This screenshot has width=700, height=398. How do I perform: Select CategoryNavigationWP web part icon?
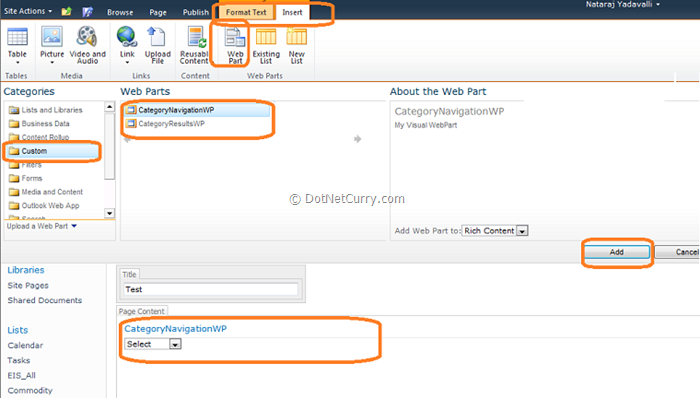pos(130,110)
